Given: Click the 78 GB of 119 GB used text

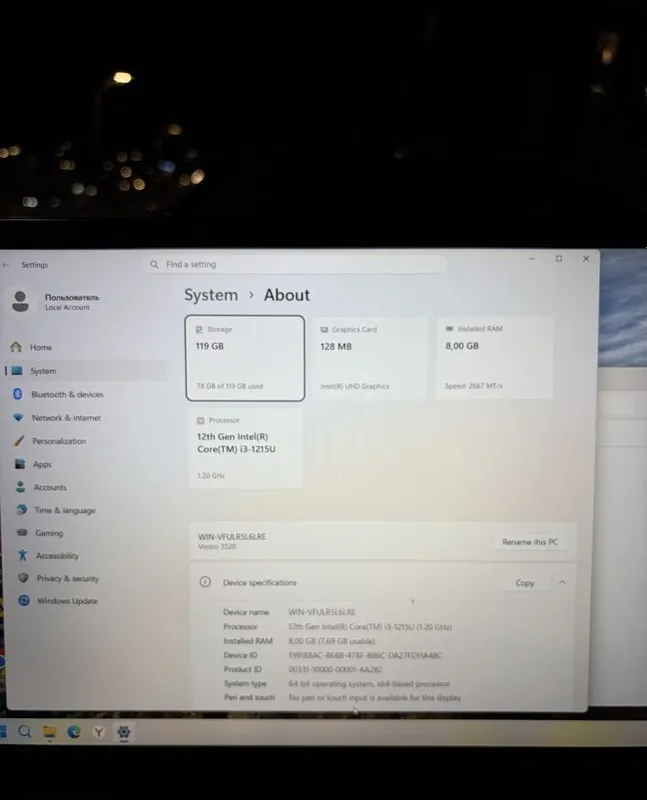Looking at the screenshot, I should pyautogui.click(x=230, y=386).
